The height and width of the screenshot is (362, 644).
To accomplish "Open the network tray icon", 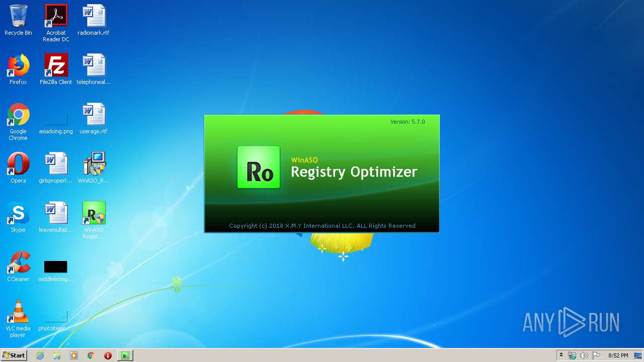I will pos(572,355).
